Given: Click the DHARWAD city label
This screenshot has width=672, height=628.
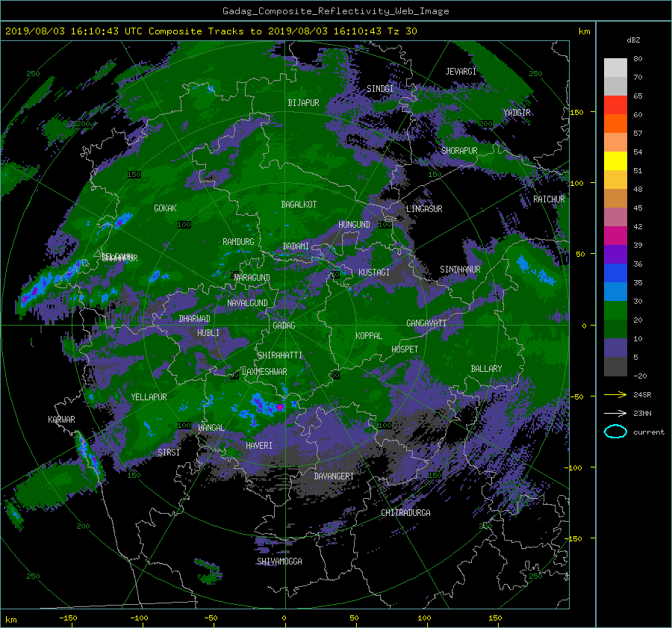Looking at the screenshot, I should (194, 319).
